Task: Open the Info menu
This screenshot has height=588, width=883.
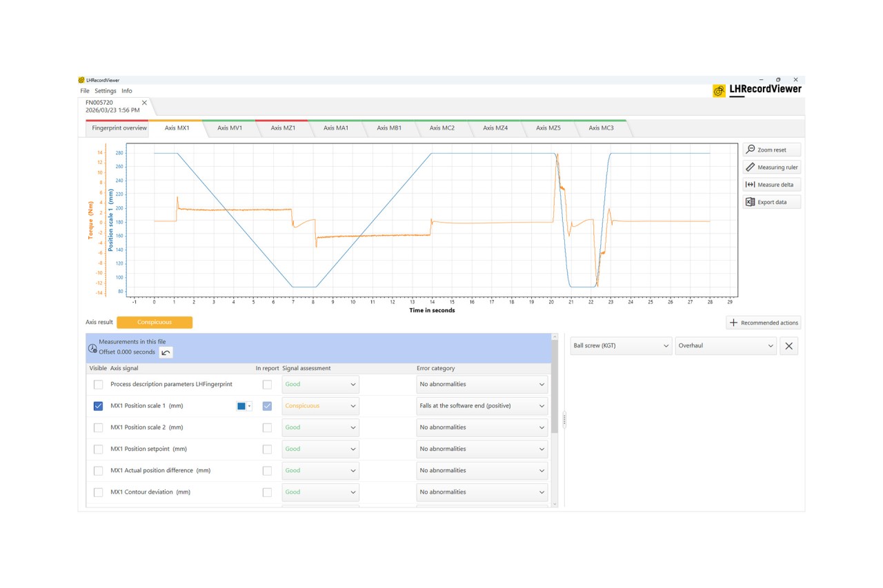Action: tap(127, 91)
